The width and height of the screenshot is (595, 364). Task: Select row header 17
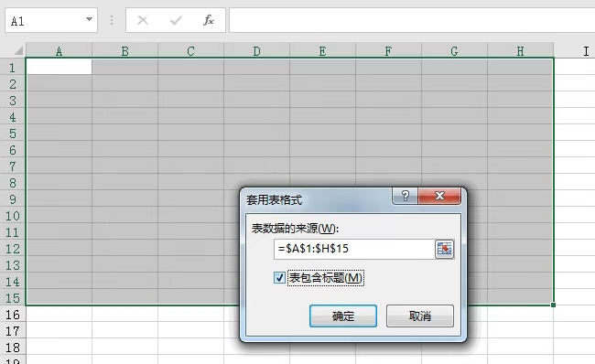pyautogui.click(x=13, y=331)
